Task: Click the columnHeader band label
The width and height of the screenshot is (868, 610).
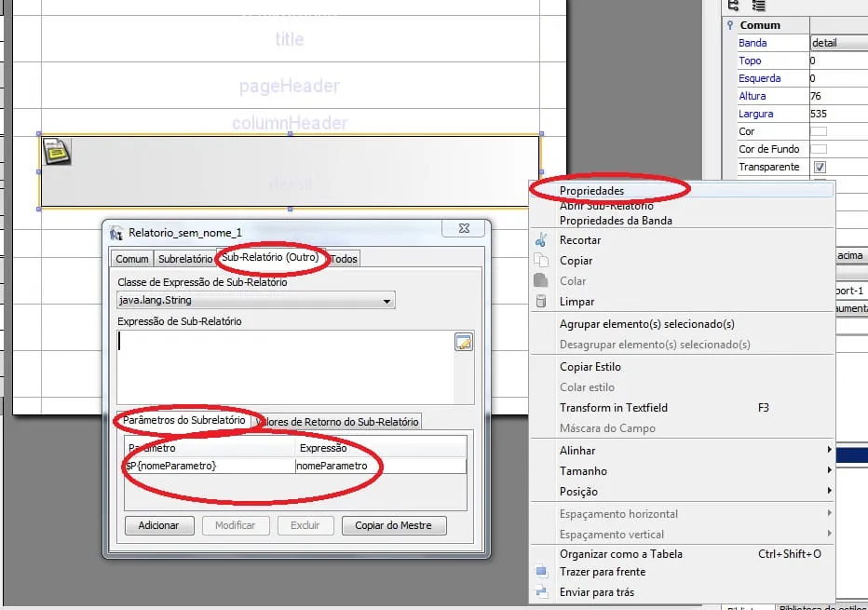Action: (290, 122)
